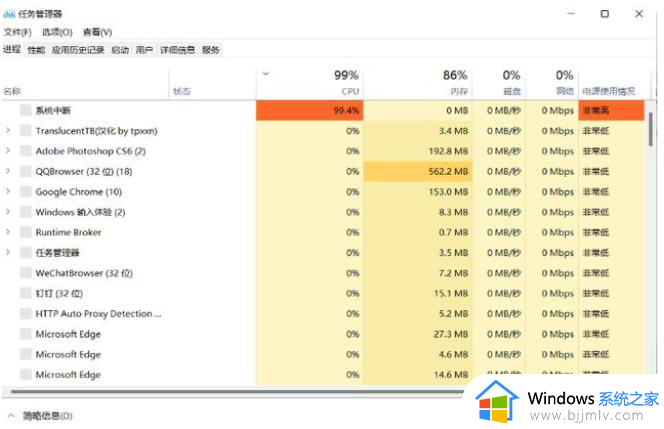Collapse view with 简略信息(D) chevron

point(11,416)
